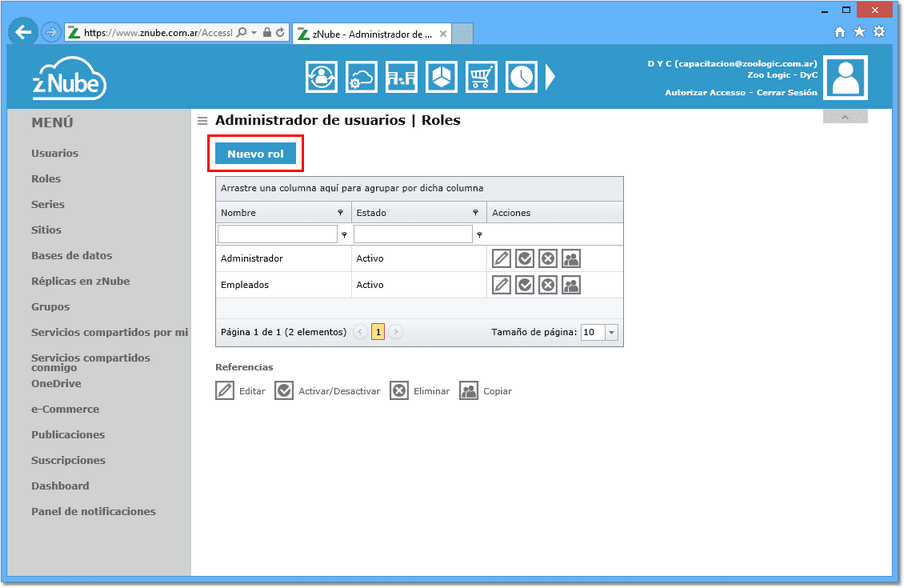Refresh the page from address bar
The image size is (904, 588).
[x=280, y=33]
